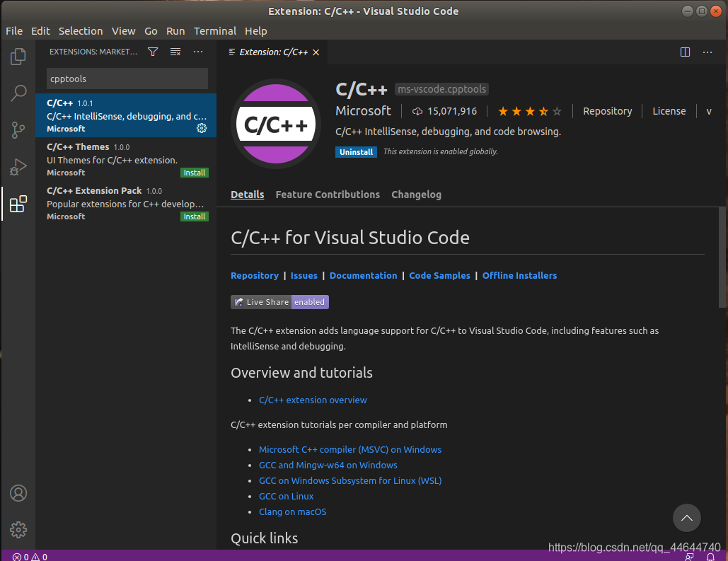Screen dimensions: 728x561
Task: Click the scroll-to-top round button
Action: click(x=686, y=518)
